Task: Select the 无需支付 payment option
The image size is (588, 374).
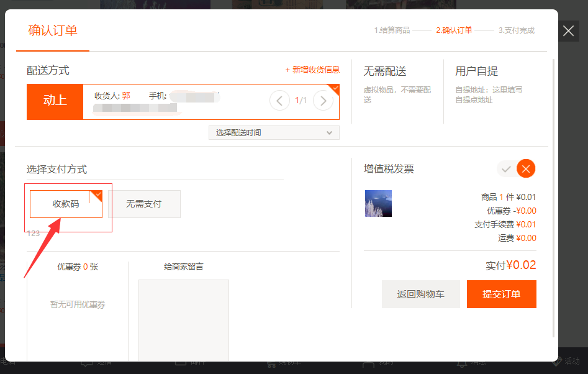Action: pyautogui.click(x=144, y=204)
